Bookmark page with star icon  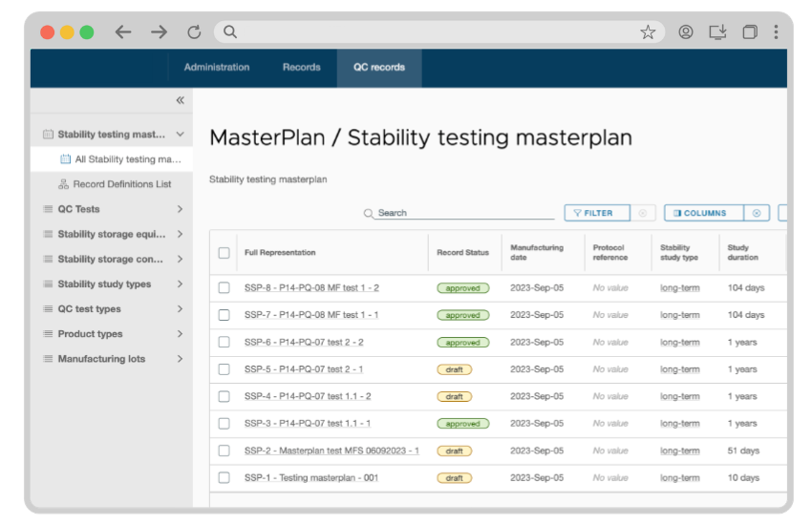648,32
